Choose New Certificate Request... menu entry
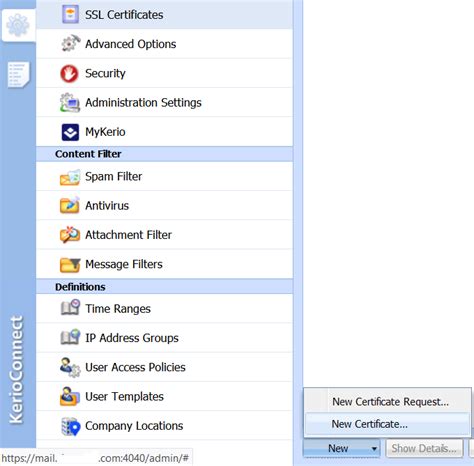This screenshot has width=474, height=466. (388, 402)
